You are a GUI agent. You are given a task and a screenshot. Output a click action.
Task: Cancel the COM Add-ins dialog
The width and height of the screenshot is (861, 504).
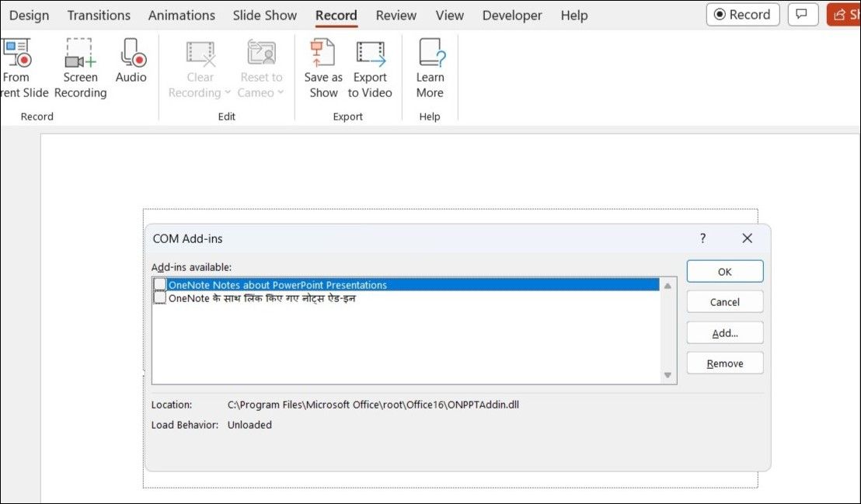(x=724, y=301)
